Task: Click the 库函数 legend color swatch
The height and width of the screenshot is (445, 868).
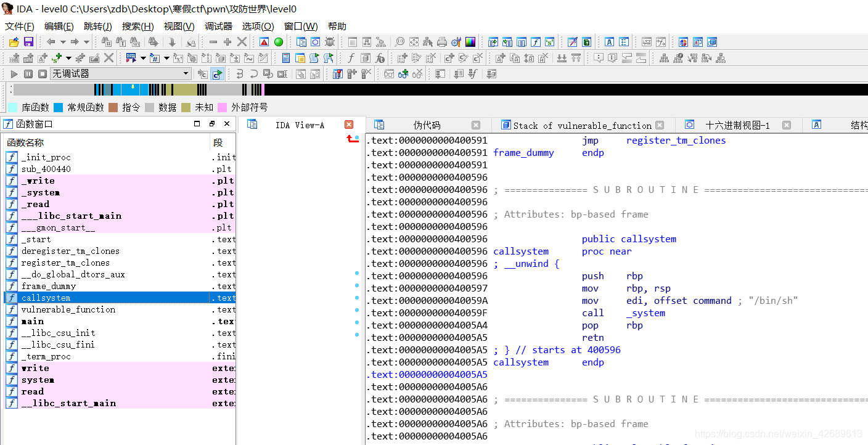Action: (12, 107)
